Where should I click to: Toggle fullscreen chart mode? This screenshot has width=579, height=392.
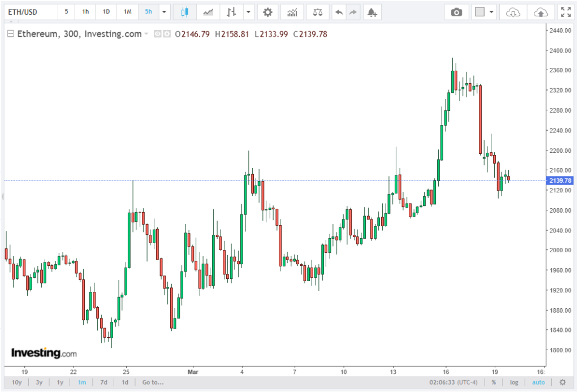[565, 12]
